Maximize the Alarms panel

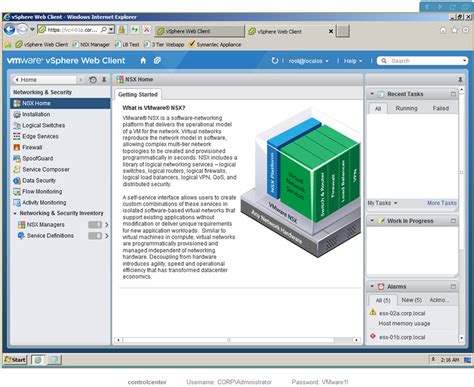coord(453,286)
